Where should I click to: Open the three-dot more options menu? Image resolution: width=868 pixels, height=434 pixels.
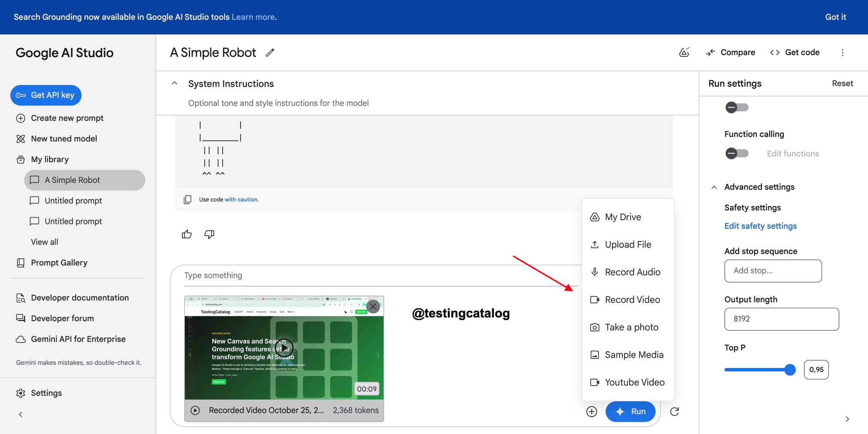click(842, 53)
